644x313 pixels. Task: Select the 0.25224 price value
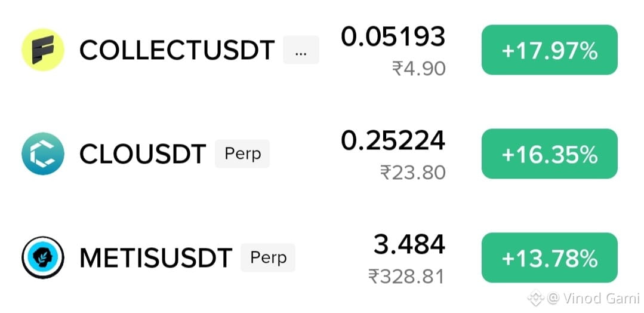tap(393, 140)
